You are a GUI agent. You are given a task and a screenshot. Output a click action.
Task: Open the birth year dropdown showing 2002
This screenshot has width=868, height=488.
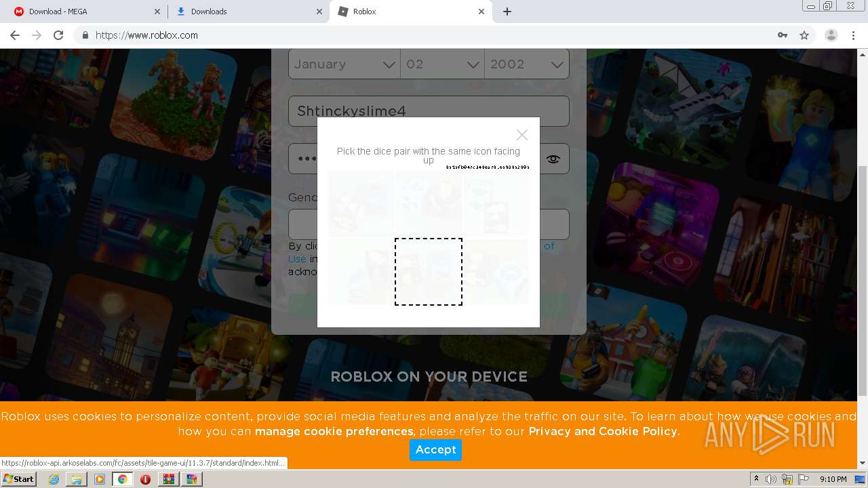pyautogui.click(x=527, y=64)
